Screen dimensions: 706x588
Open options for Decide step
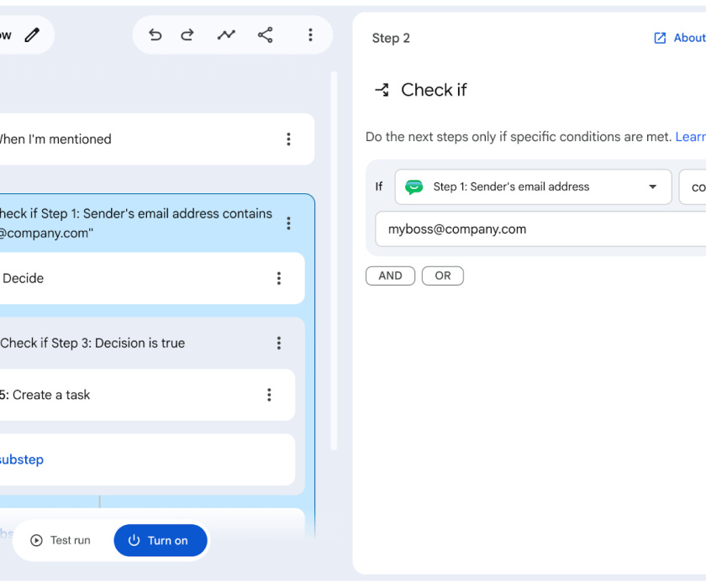click(279, 279)
